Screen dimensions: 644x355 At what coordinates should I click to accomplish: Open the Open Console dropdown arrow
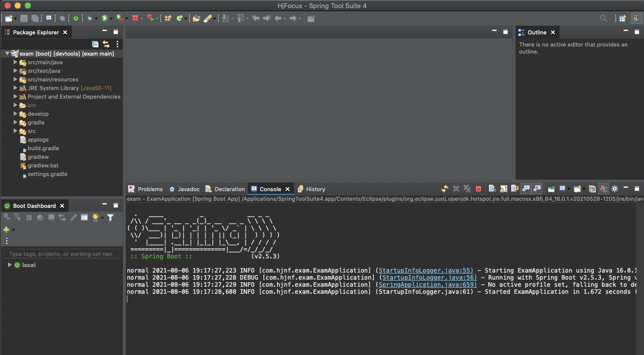click(584, 189)
